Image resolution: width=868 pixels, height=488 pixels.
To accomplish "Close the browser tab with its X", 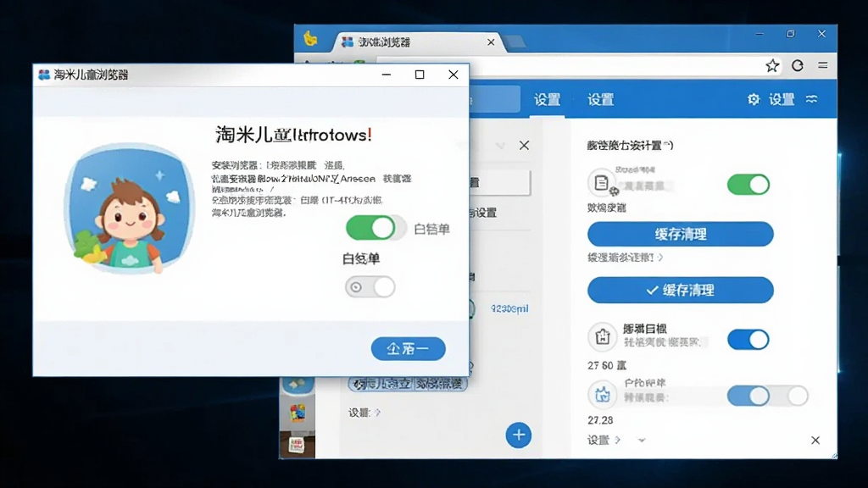I will click(491, 42).
